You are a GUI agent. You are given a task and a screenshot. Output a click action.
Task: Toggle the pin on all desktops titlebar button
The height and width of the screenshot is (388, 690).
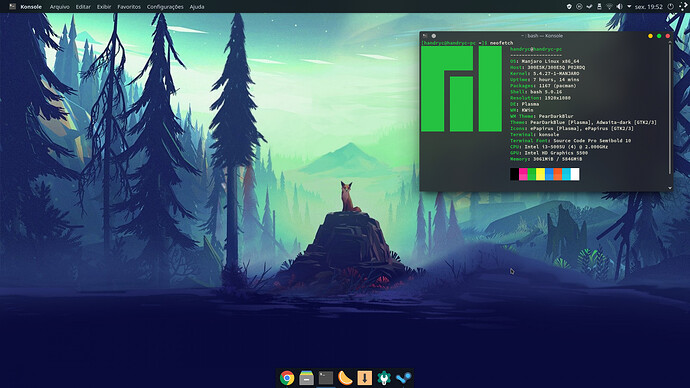(x=434, y=36)
